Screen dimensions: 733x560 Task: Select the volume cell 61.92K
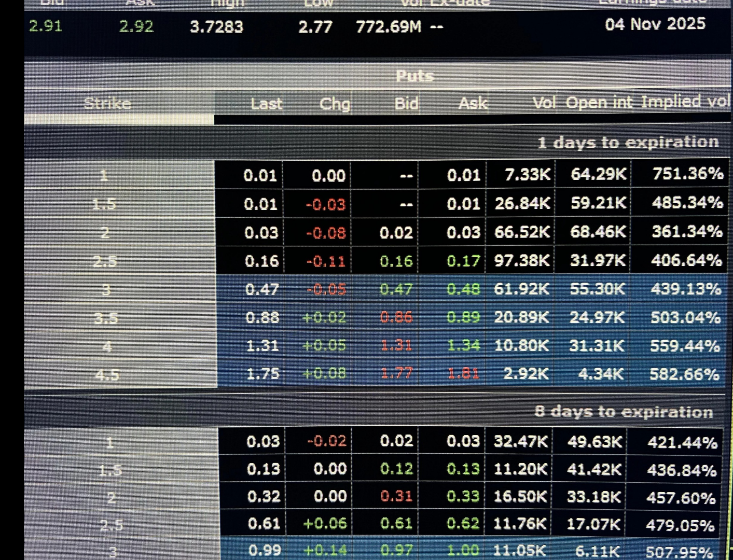[521, 289]
